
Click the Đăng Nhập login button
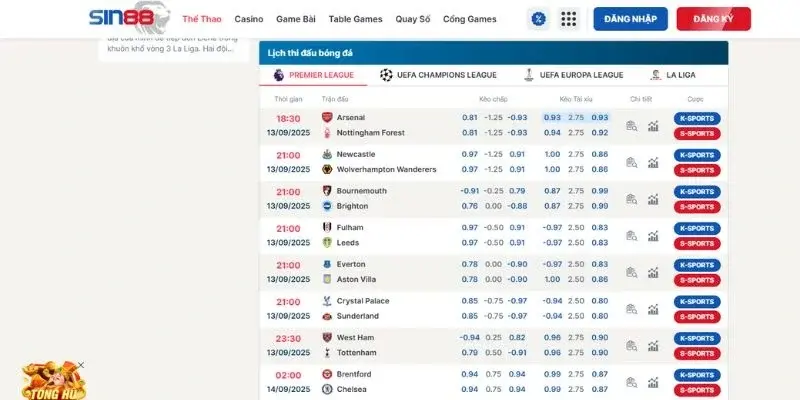630,19
